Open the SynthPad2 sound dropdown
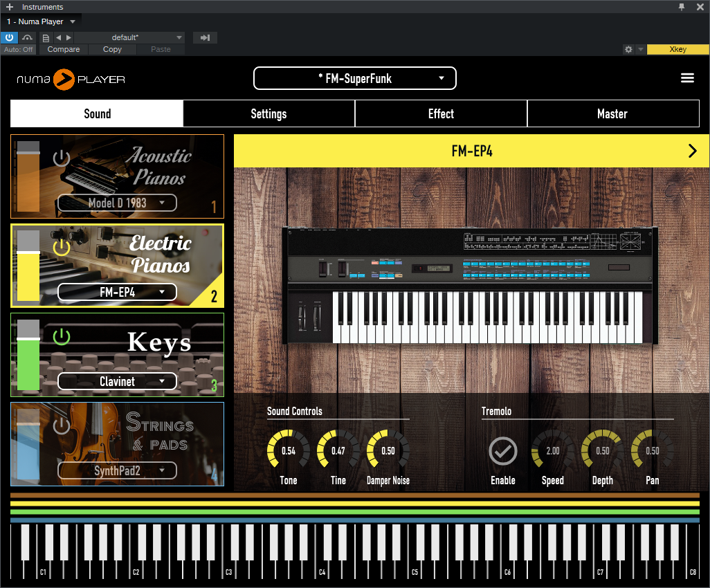The height and width of the screenshot is (588, 710). point(117,471)
